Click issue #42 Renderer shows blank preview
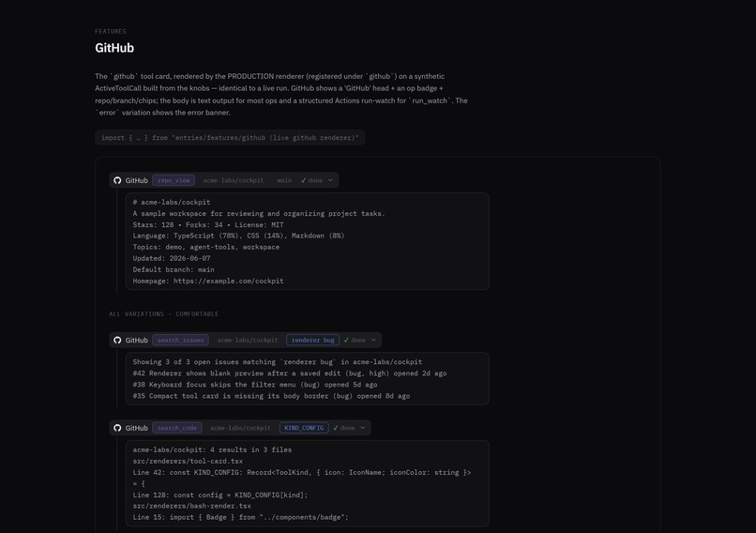This screenshot has width=756, height=533. (x=290, y=373)
